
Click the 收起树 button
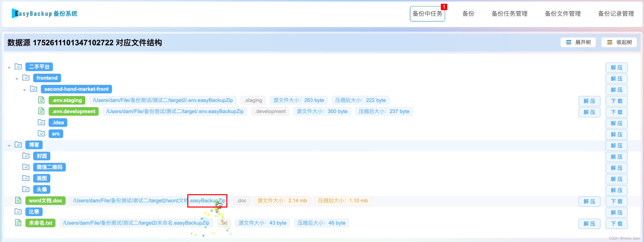click(x=619, y=42)
